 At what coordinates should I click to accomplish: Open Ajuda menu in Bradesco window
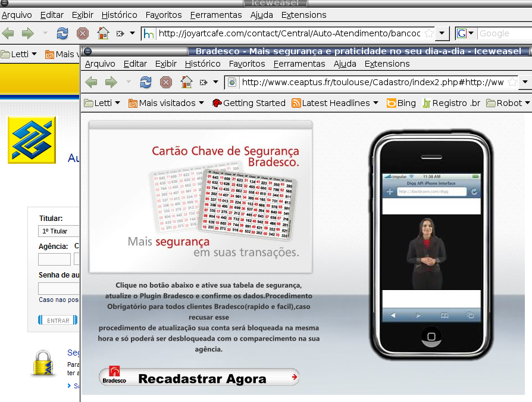pos(345,64)
